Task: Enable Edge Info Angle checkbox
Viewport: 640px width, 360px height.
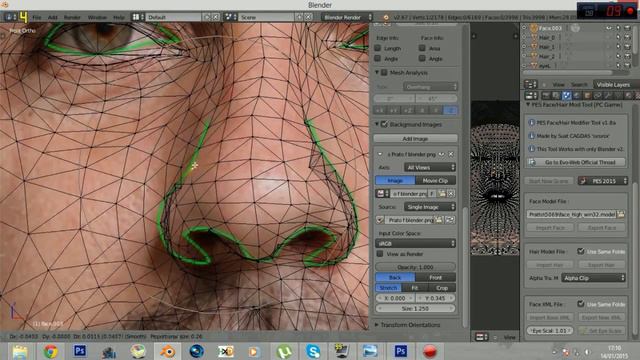Action: (x=378, y=59)
